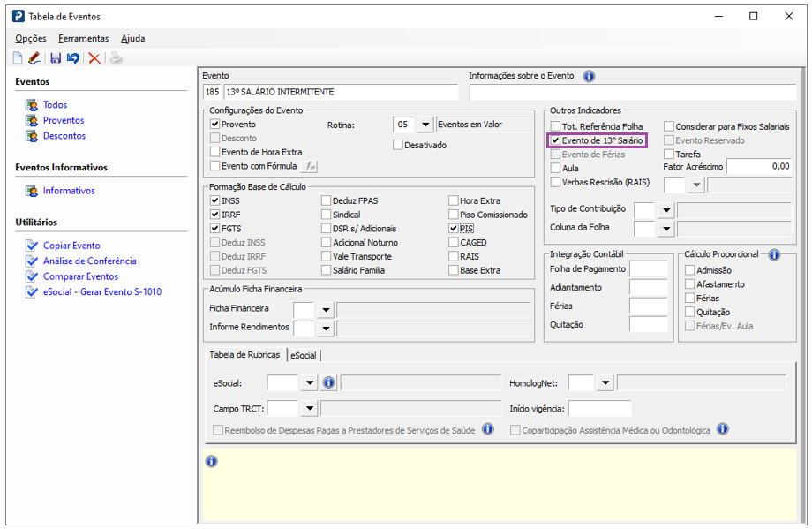The height and width of the screenshot is (529, 812).
Task: Click the app logo in title bar
Action: [19, 17]
